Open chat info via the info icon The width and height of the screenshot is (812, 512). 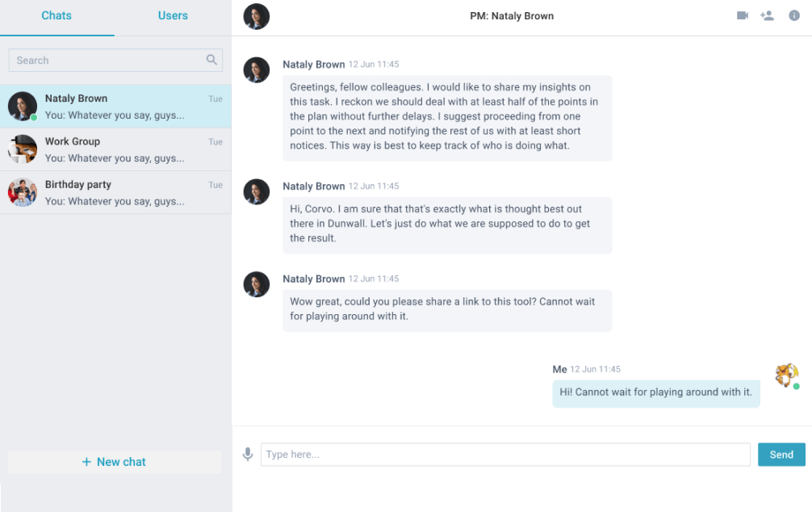click(794, 15)
